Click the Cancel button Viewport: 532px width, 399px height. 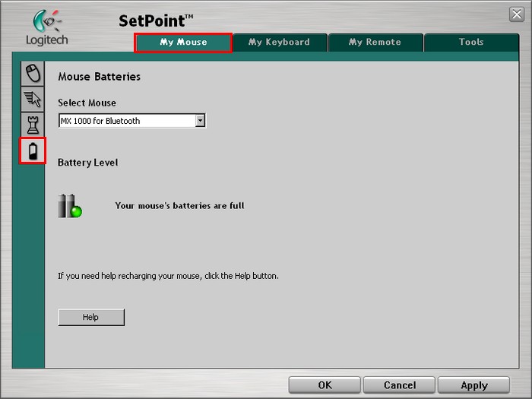(399, 385)
